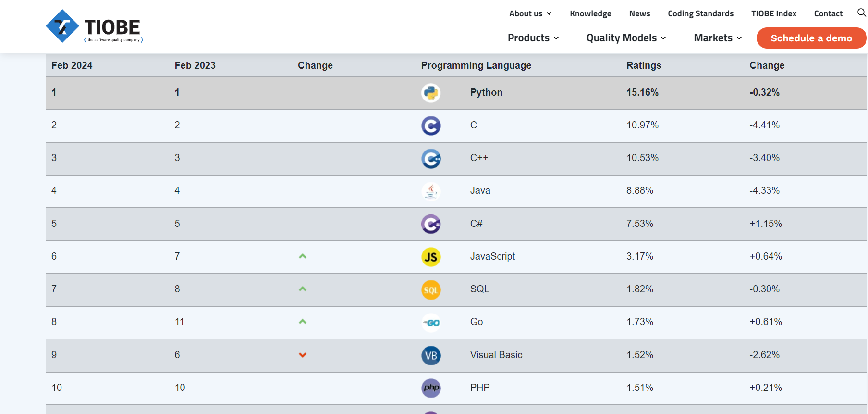The height and width of the screenshot is (414, 868).
Task: Open the Contact page
Action: pyautogui.click(x=828, y=13)
